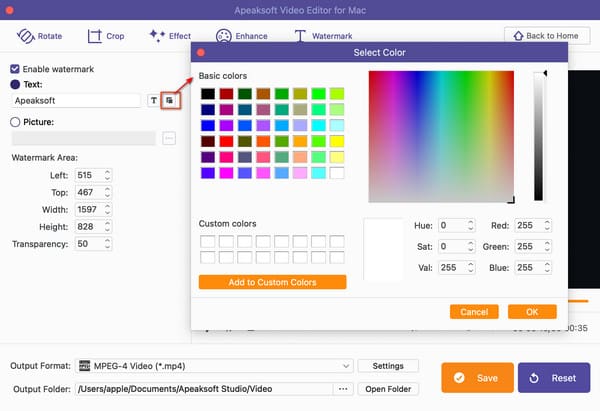
Task: Click the disabled picture path field
Action: [83, 138]
